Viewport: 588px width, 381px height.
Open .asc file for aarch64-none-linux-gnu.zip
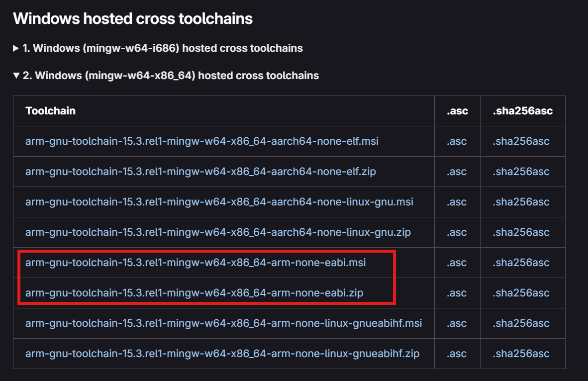click(457, 232)
